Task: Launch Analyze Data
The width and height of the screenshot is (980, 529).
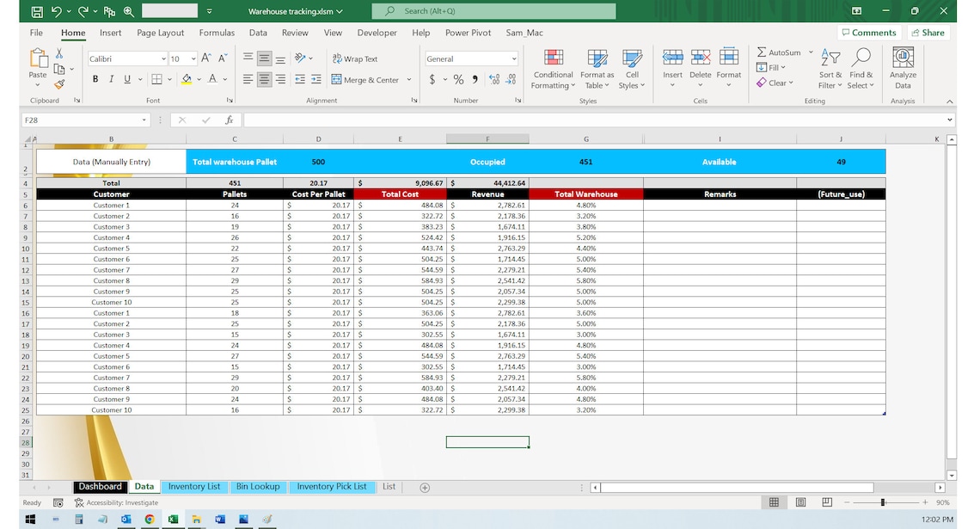Action: [x=903, y=67]
